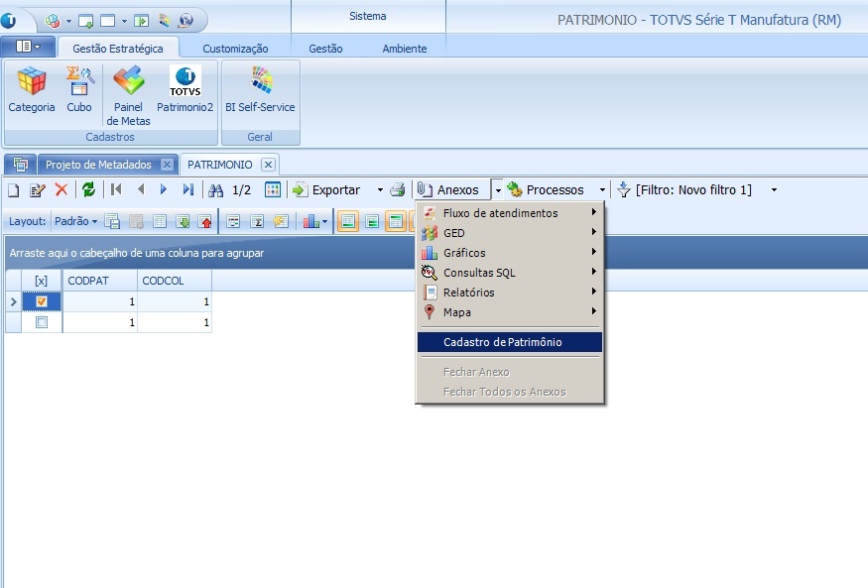The height and width of the screenshot is (588, 868).
Task: Open the Categoria ribbon icon
Action: coord(31,90)
